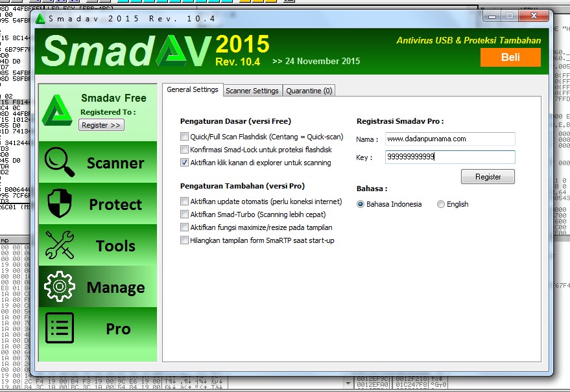Click the Pengaturan Dasar (versi Free) heading
This screenshot has width=570, height=392.
(235, 121)
